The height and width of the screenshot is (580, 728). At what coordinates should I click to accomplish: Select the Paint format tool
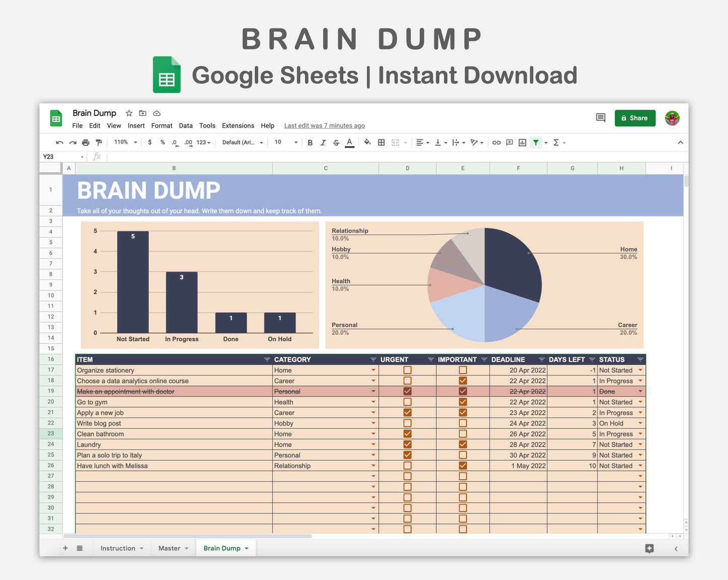click(x=99, y=142)
